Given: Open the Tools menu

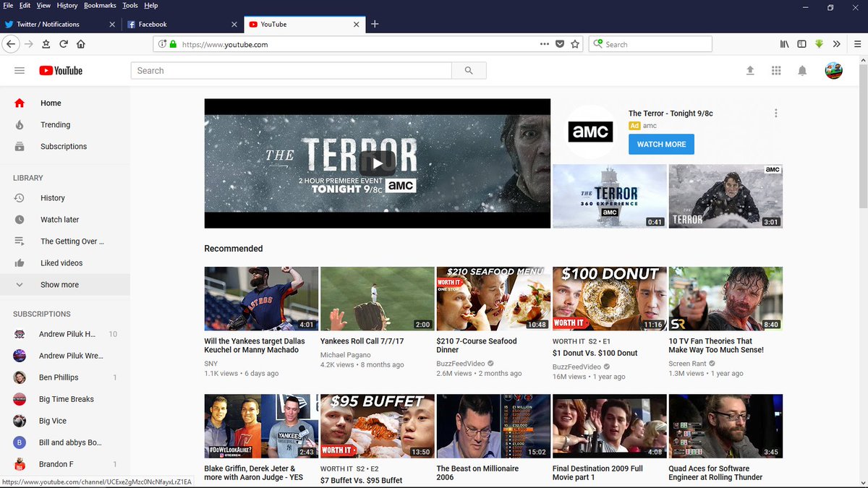Looking at the screenshot, I should click(130, 5).
